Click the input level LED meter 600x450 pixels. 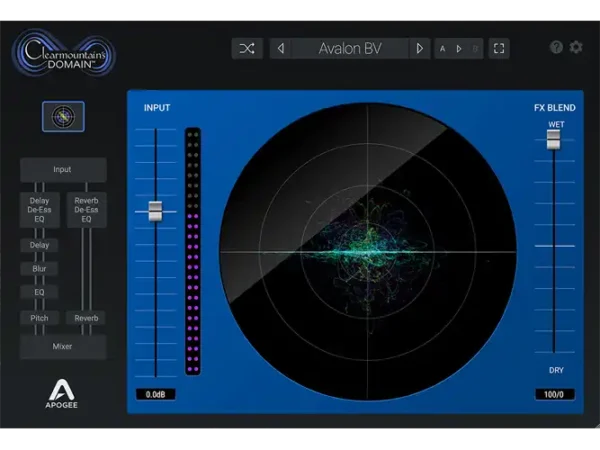pos(193,251)
